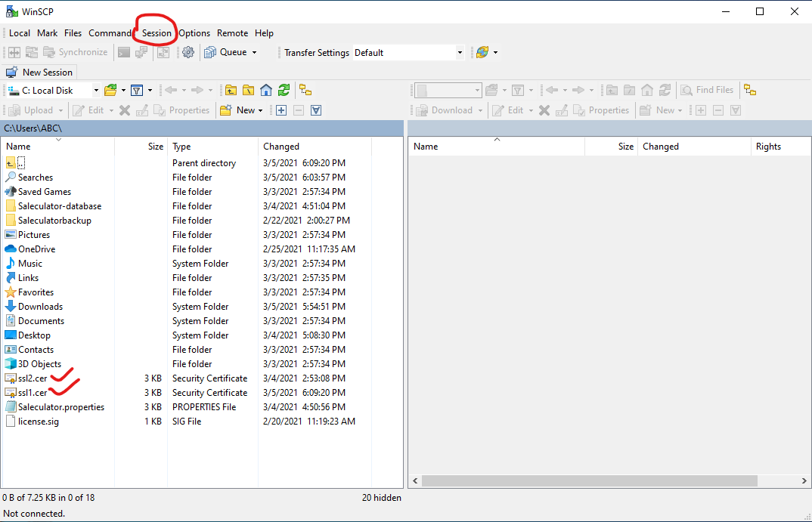The height and width of the screenshot is (522, 812).
Task: Click the remote Delete X icon
Action: pyautogui.click(x=544, y=110)
